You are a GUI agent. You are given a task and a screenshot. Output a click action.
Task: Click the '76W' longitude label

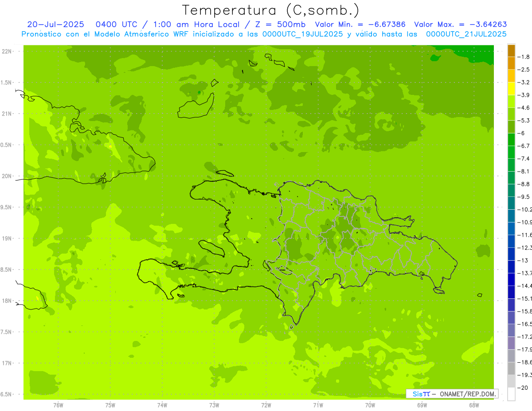[58, 405]
